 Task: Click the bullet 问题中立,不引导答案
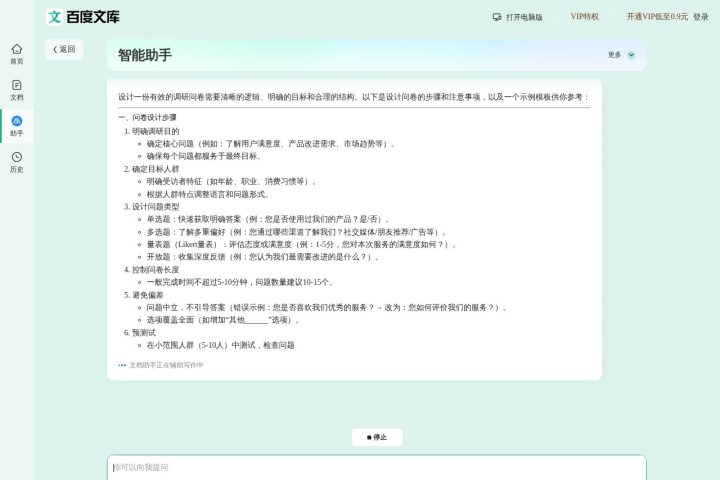327,307
